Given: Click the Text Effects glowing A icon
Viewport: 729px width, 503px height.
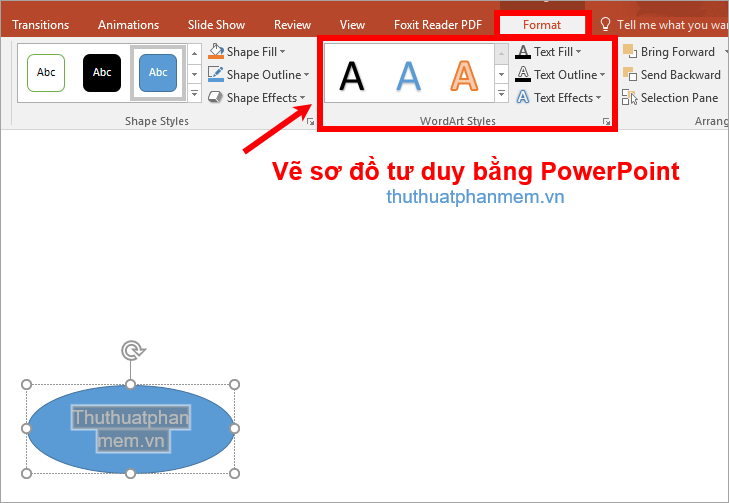Looking at the screenshot, I should pos(523,97).
